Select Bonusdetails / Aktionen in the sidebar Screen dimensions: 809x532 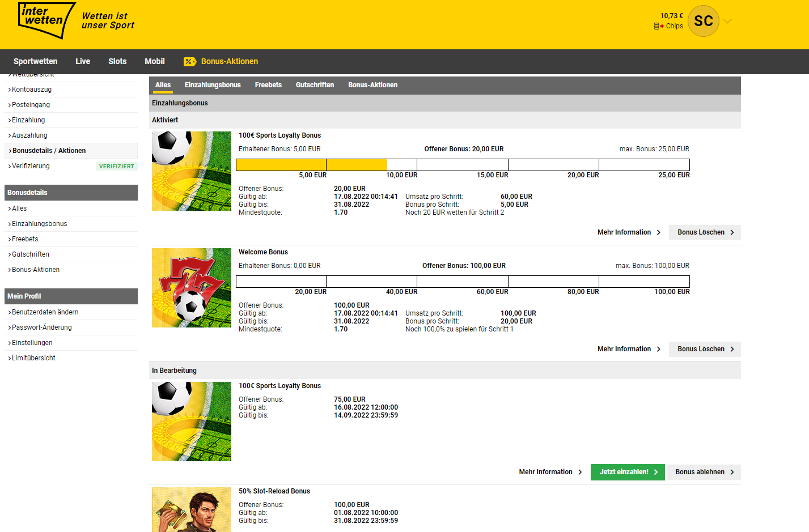tap(71, 151)
